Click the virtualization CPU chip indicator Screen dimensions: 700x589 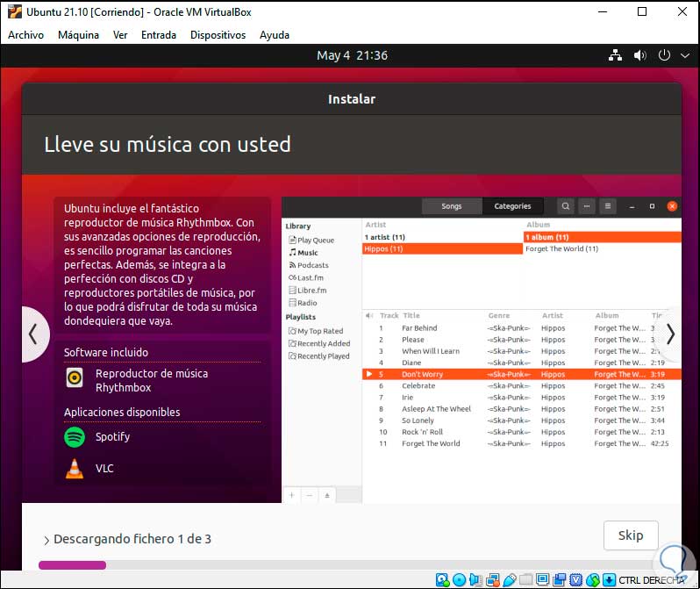pyautogui.click(x=576, y=580)
